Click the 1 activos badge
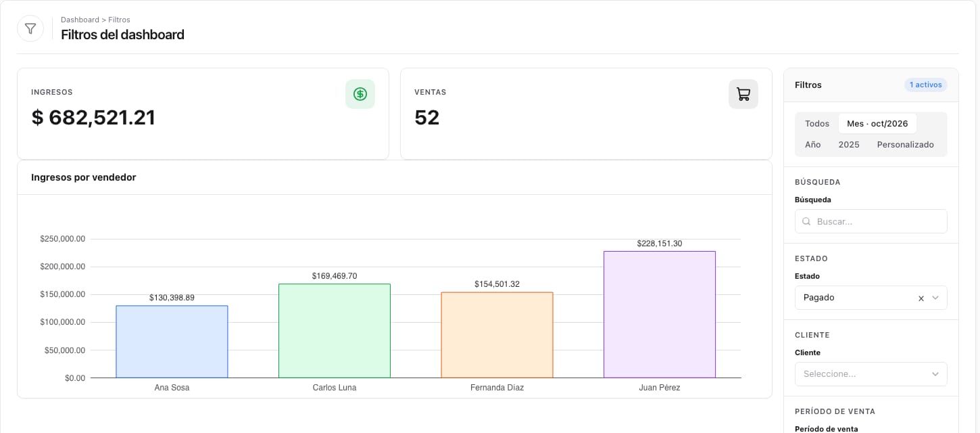980x433 pixels. tap(925, 85)
